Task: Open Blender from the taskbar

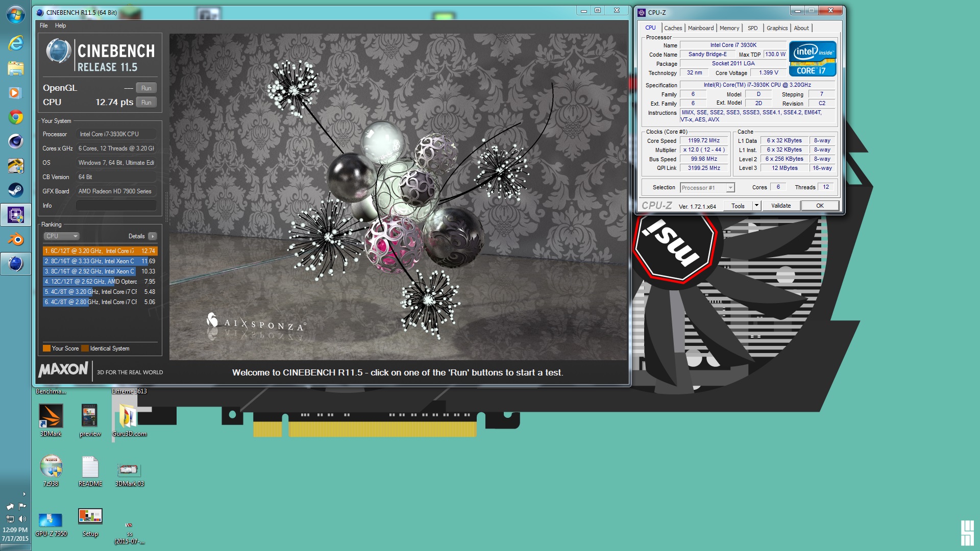Action: (x=15, y=239)
